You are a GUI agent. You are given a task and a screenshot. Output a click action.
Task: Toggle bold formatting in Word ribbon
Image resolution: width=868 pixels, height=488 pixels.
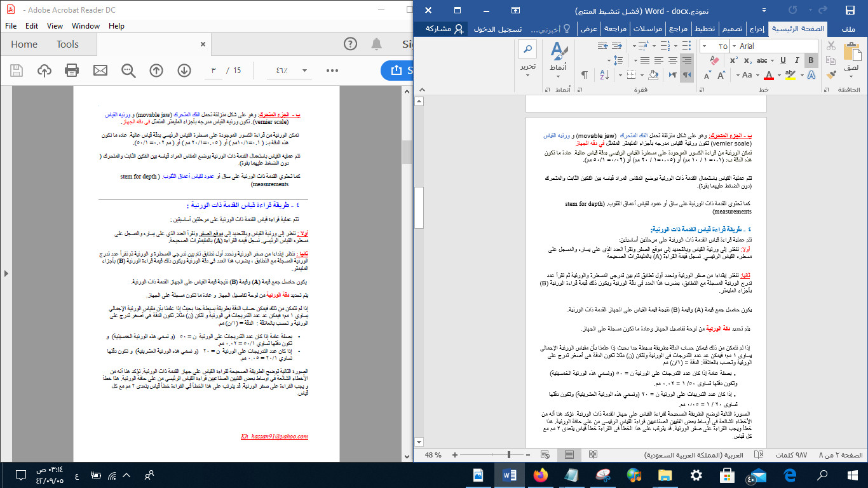(x=811, y=60)
